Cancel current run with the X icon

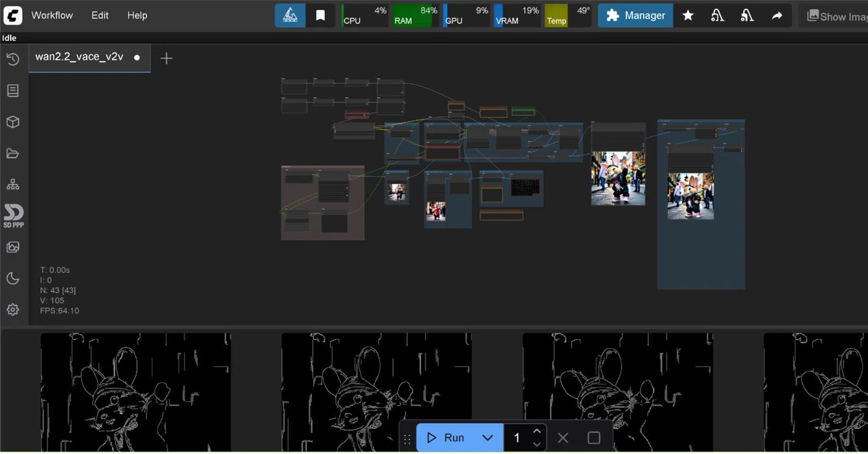coord(563,438)
